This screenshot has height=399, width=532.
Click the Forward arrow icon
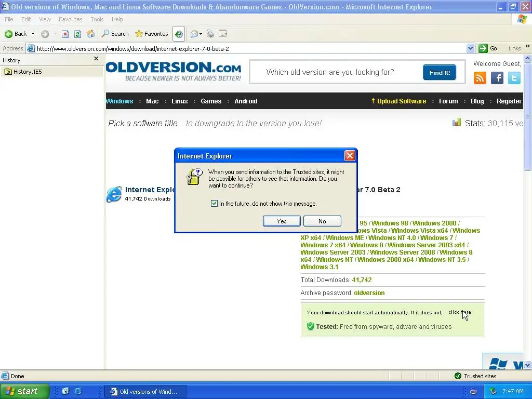45,34
